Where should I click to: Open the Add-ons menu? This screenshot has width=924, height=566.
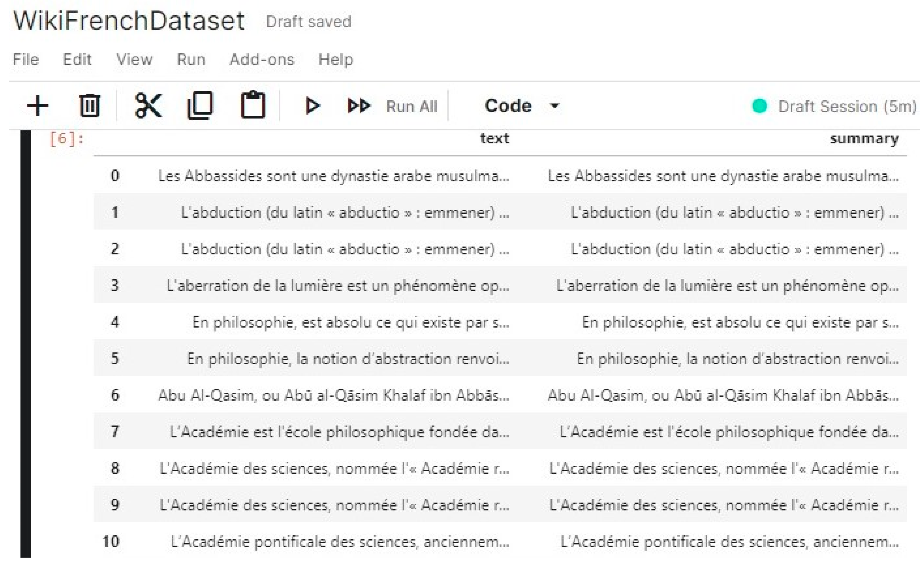coord(262,59)
